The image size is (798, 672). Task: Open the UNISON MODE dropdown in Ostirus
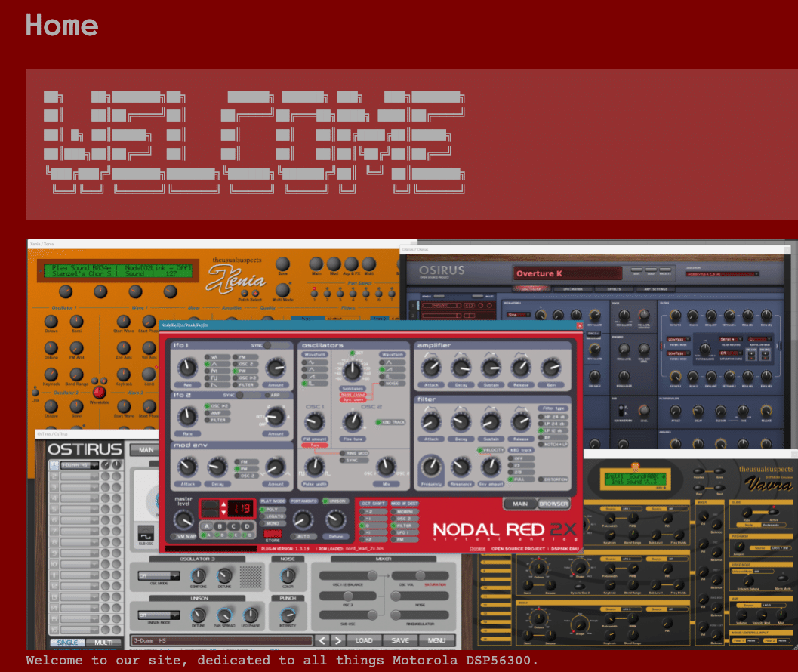[x=159, y=615]
